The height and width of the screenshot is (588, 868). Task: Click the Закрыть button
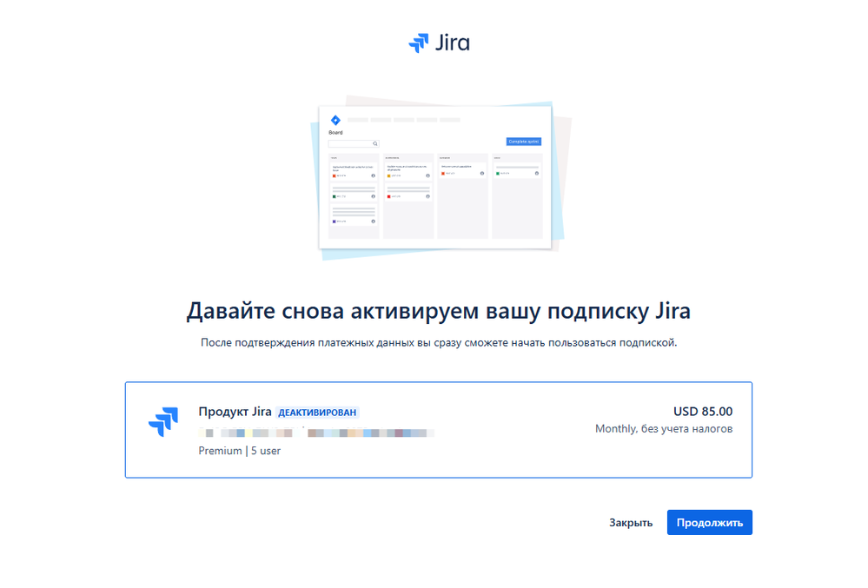[x=631, y=522]
